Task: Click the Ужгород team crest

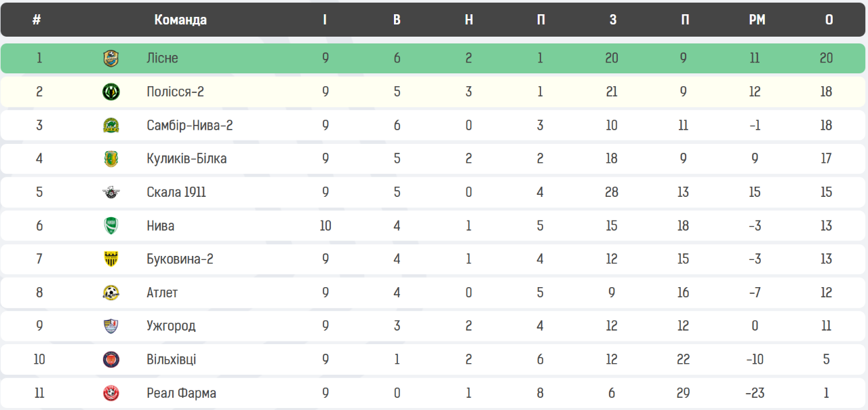Action: point(111,326)
